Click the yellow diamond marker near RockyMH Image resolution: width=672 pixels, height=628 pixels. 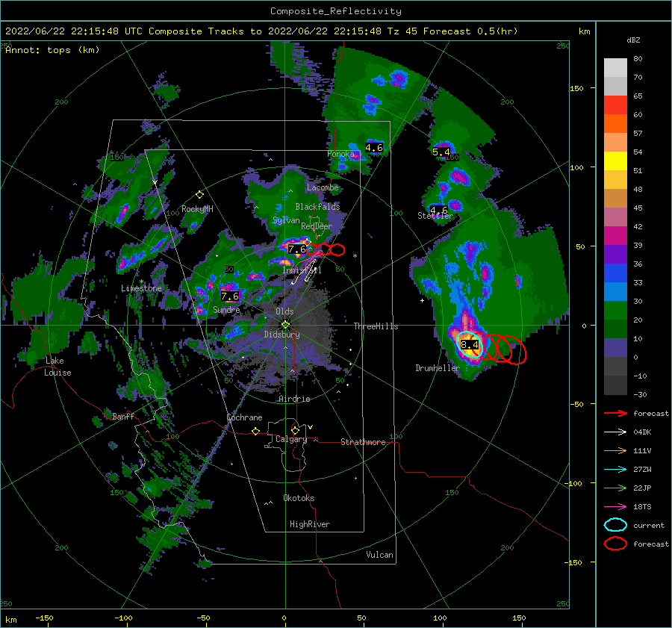[199, 195]
